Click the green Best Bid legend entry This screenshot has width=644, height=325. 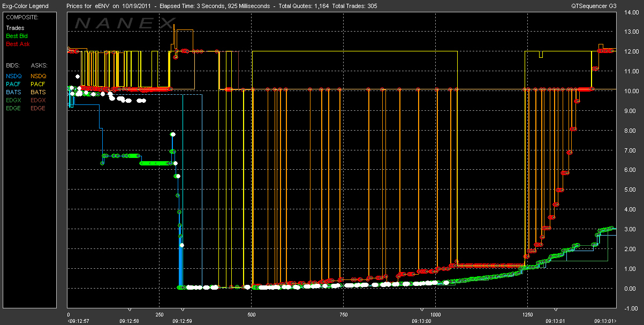click(17, 36)
